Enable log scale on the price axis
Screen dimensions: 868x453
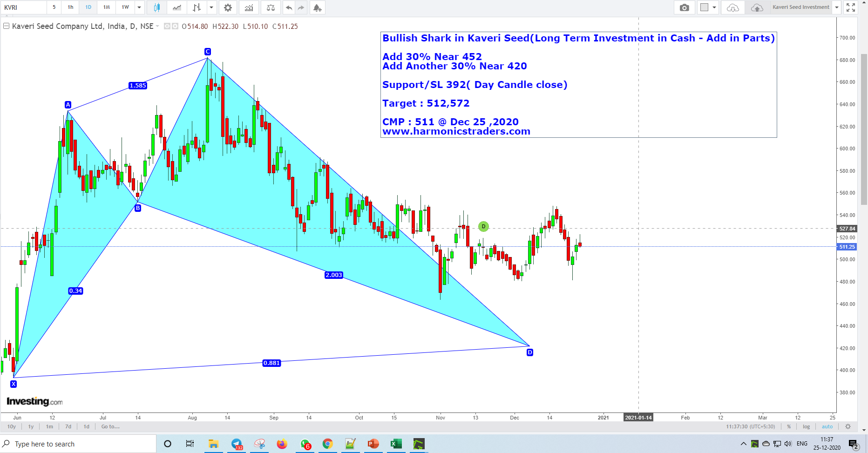tap(806, 426)
